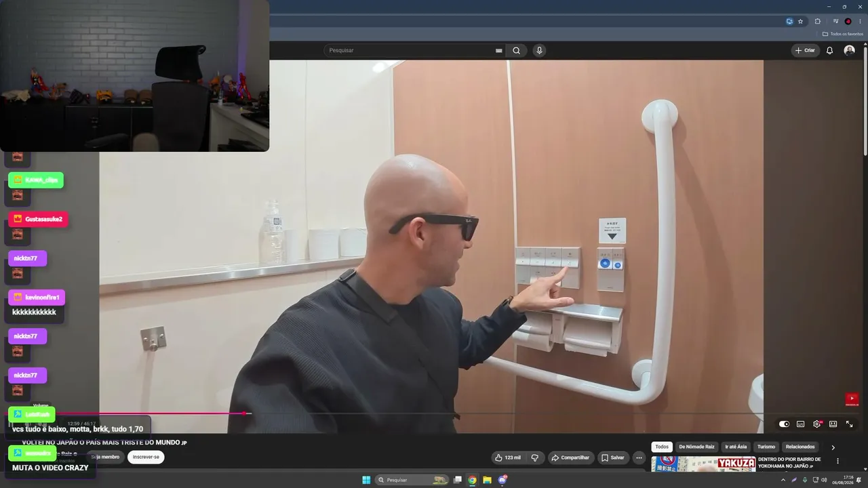Click the Windows taskbar search box
The height and width of the screenshot is (488, 868).
coord(412,480)
